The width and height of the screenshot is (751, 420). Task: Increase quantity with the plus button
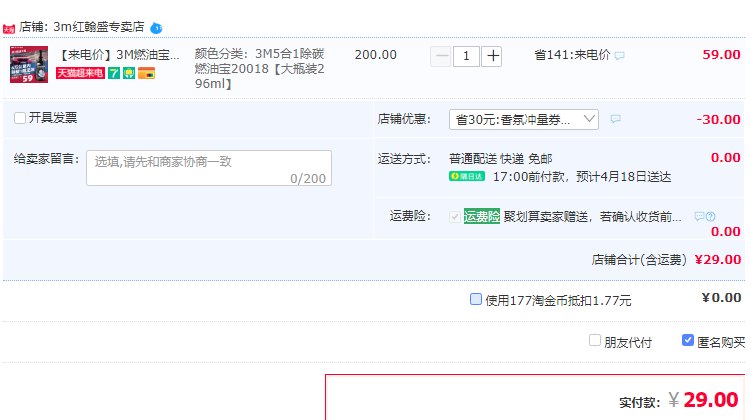point(492,56)
